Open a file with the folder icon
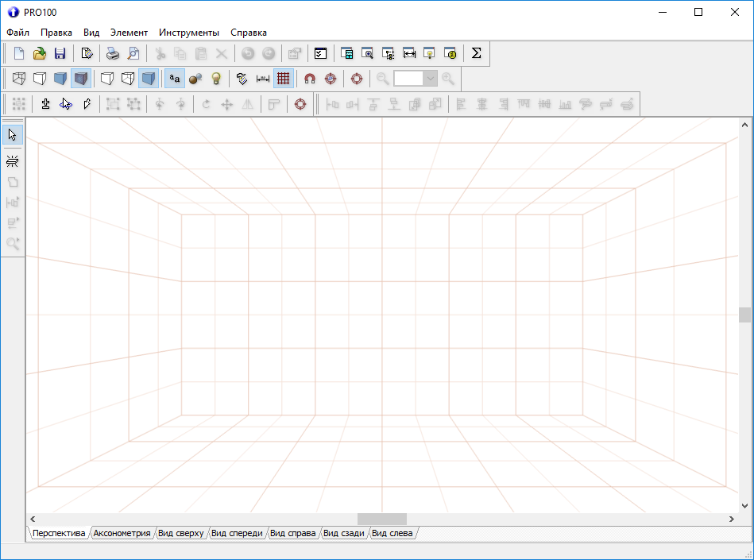 [x=39, y=53]
